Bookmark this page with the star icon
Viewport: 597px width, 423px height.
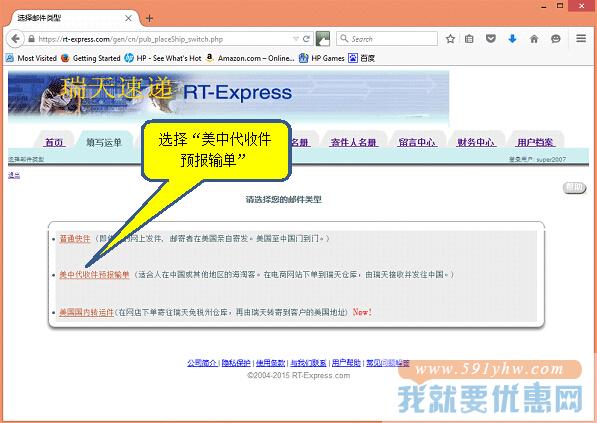[450, 39]
